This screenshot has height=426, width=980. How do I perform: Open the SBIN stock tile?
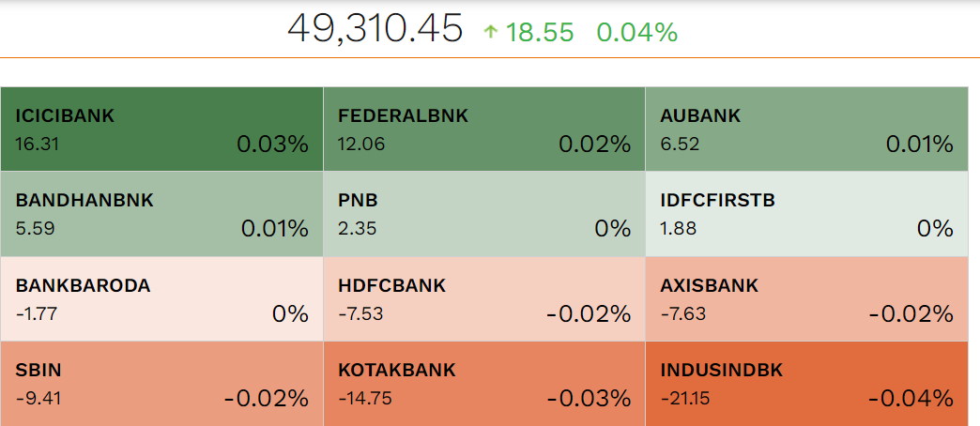click(161, 384)
